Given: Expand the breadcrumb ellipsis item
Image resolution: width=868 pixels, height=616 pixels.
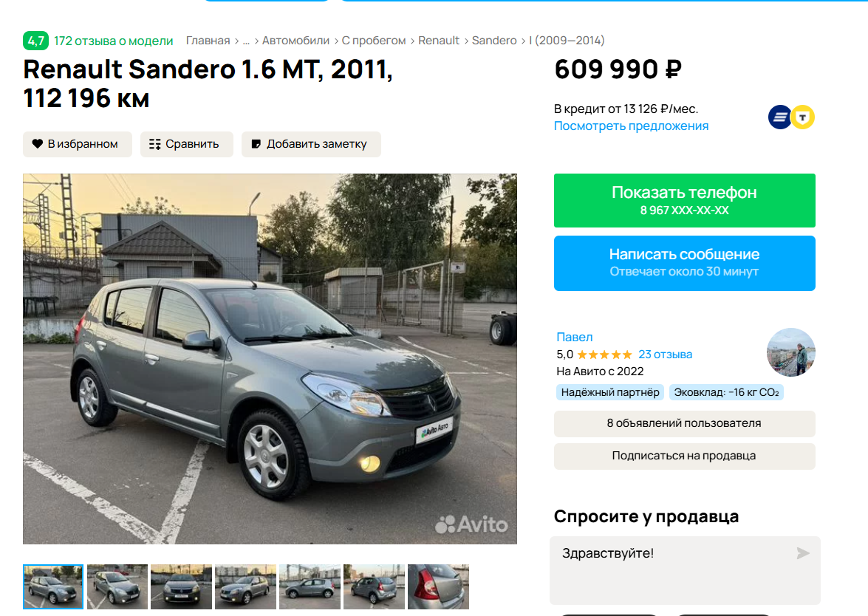Looking at the screenshot, I should click(x=246, y=41).
